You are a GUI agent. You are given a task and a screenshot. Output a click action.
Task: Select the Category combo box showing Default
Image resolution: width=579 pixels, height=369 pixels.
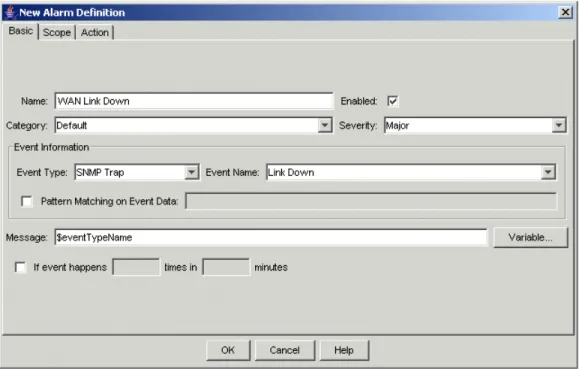[x=193, y=125]
